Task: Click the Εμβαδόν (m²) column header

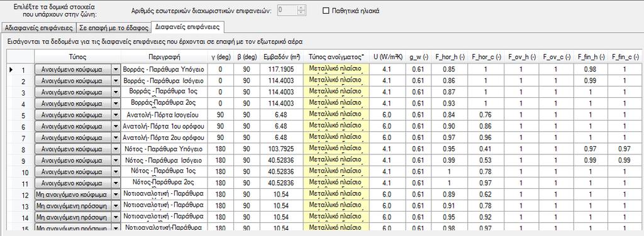Action: click(x=282, y=56)
